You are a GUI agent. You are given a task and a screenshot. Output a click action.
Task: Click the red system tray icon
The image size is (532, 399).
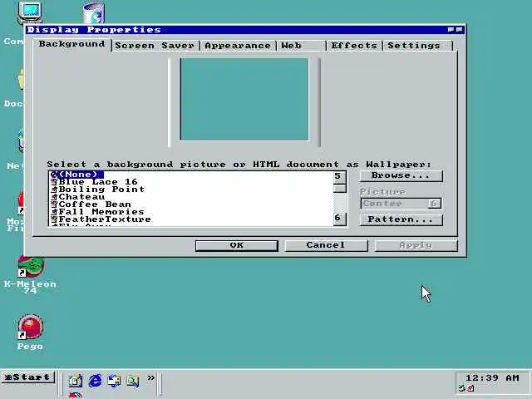point(470,388)
